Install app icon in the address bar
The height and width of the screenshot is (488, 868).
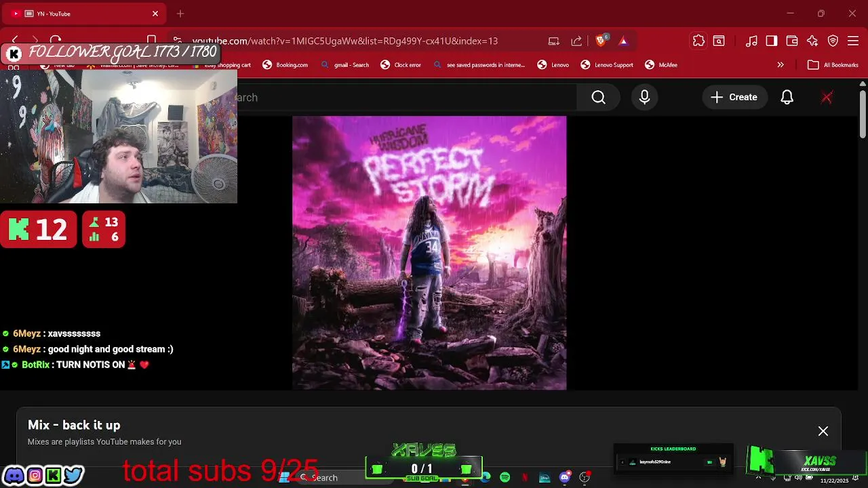[554, 41]
